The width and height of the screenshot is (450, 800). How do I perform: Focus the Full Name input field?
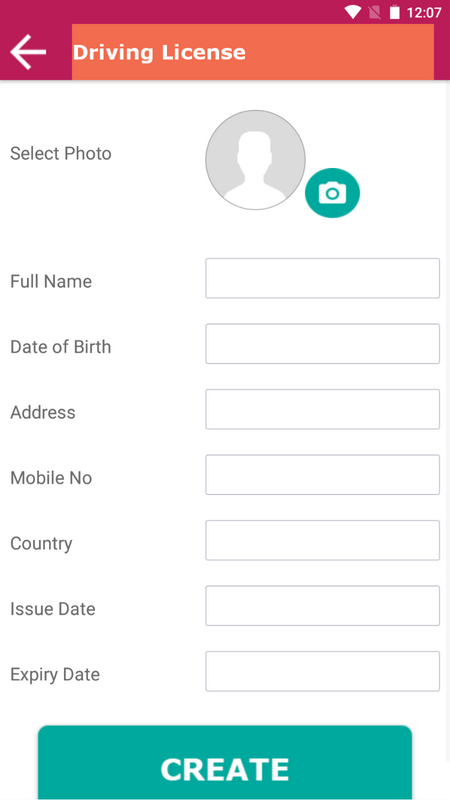point(322,278)
